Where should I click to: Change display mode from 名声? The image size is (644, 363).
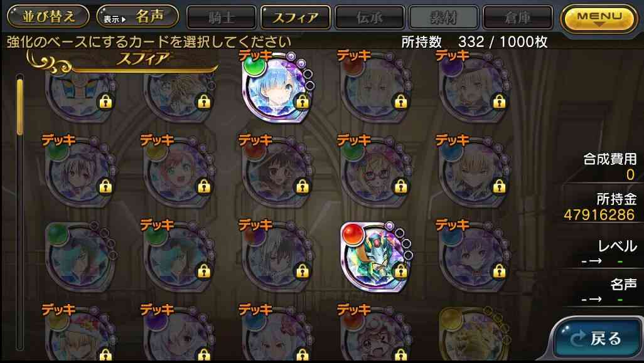tap(137, 16)
